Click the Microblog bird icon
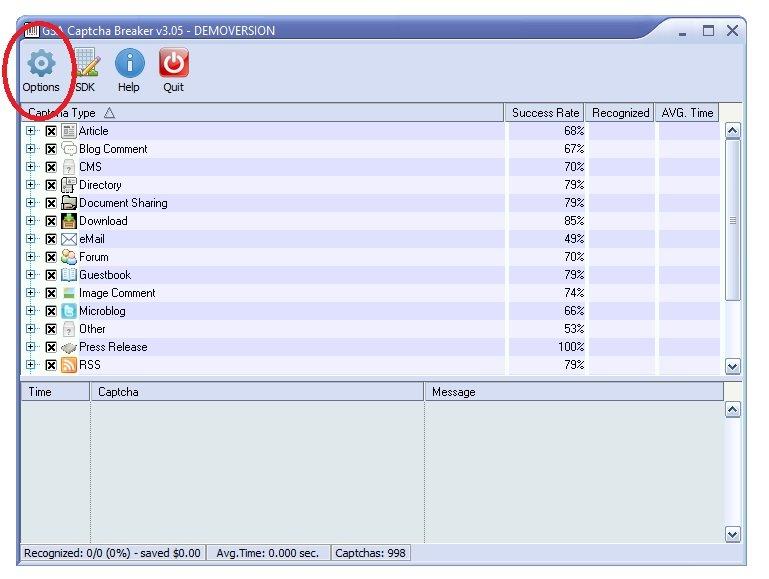 click(x=69, y=311)
